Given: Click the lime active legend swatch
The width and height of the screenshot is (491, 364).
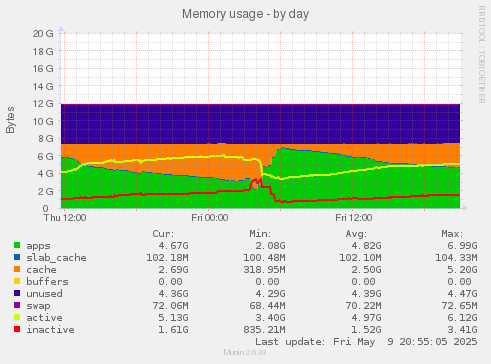Looking at the screenshot, I should 17,318.
